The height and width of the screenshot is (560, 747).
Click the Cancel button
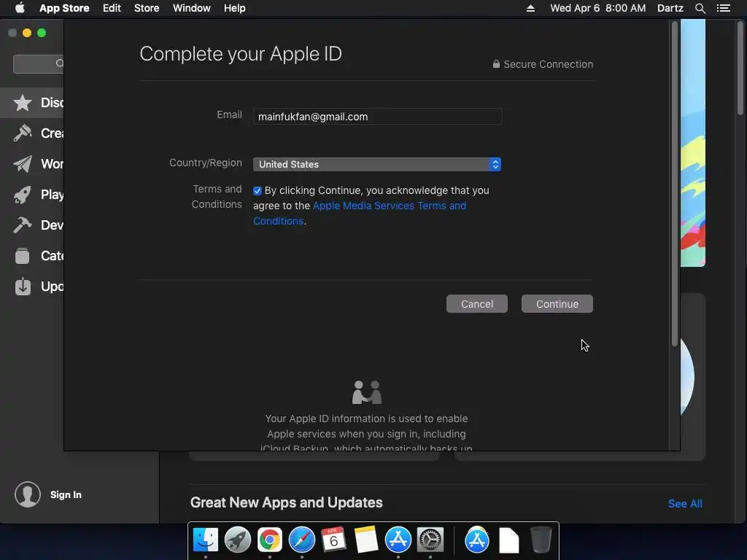coord(477,304)
